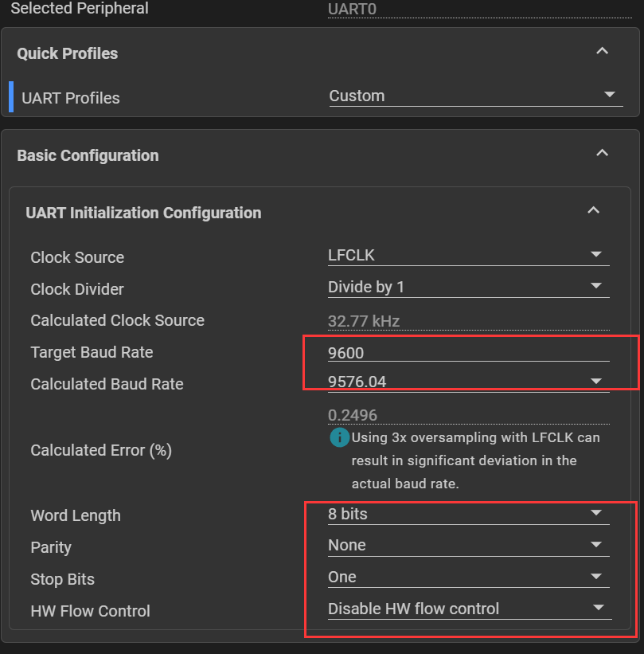Image resolution: width=644 pixels, height=654 pixels.
Task: Click the UART Initialization Configuration heading text
Action: 143,213
